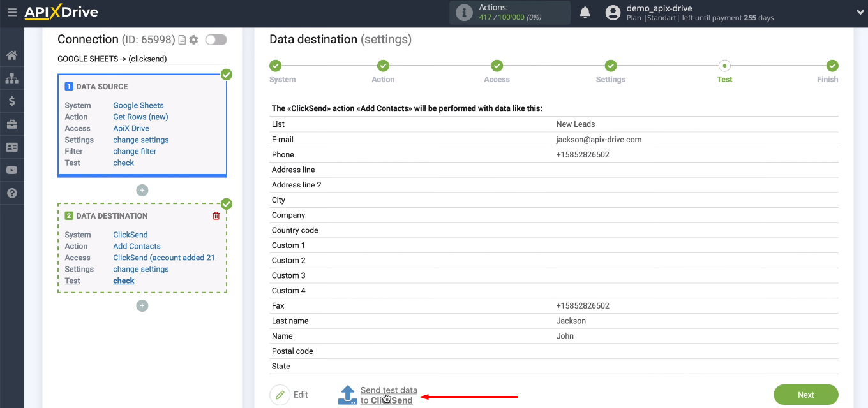Click the connection document icon
The width and height of the screenshot is (868, 408).
pos(182,40)
